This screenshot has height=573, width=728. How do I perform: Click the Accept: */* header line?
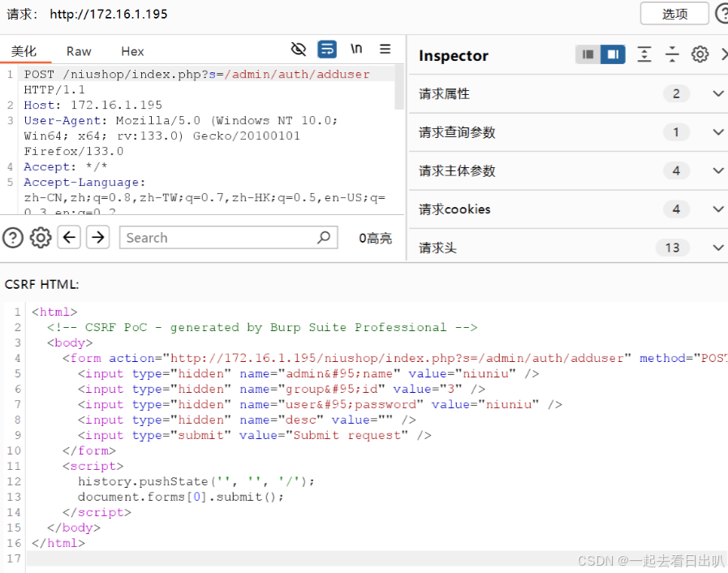[66, 166]
